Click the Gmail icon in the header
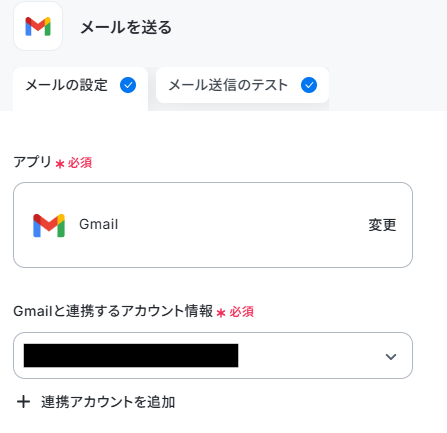The image size is (447, 433). 38,27
